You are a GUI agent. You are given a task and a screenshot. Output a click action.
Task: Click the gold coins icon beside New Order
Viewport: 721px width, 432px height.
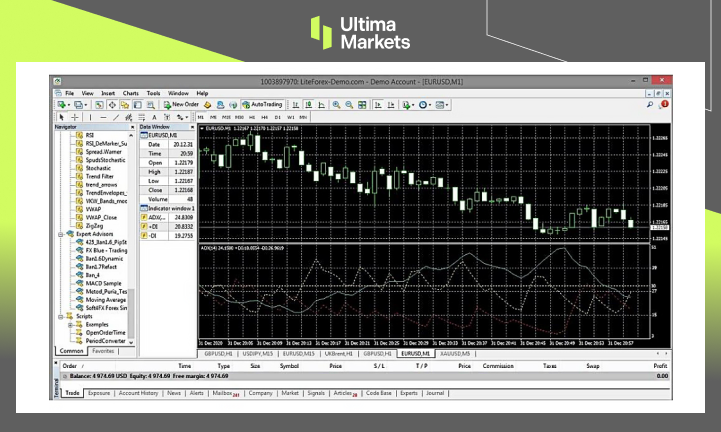(207, 105)
